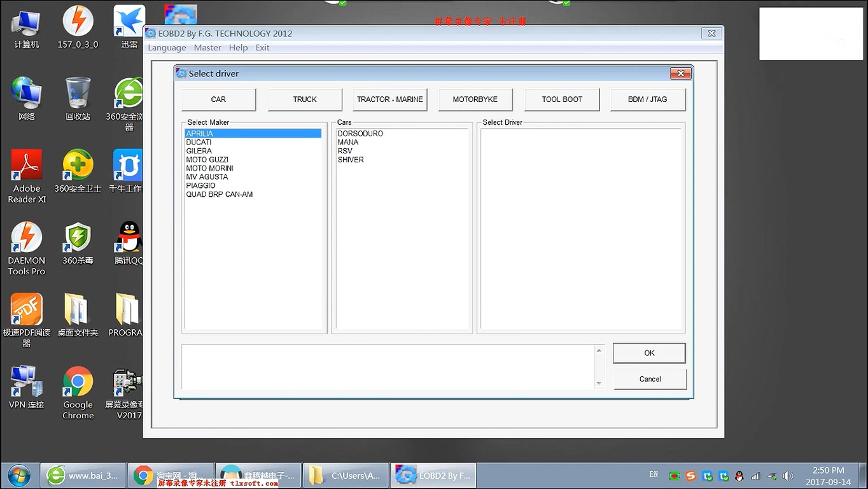Open the 157_0_3_0 desktop shortcut
This screenshot has height=489, width=868.
(78, 28)
